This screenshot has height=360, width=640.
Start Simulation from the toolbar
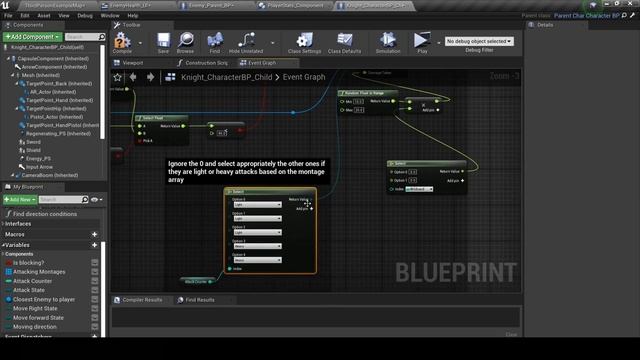point(388,40)
